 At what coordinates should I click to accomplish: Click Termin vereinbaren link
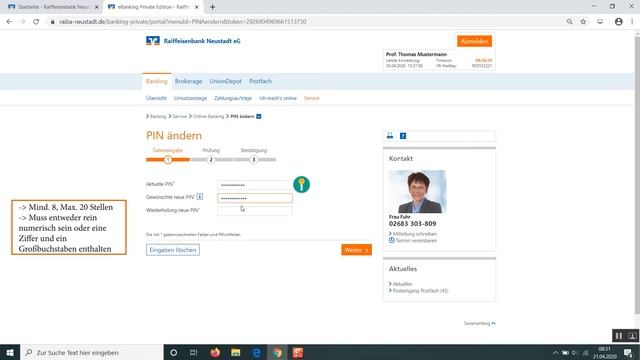click(416, 240)
